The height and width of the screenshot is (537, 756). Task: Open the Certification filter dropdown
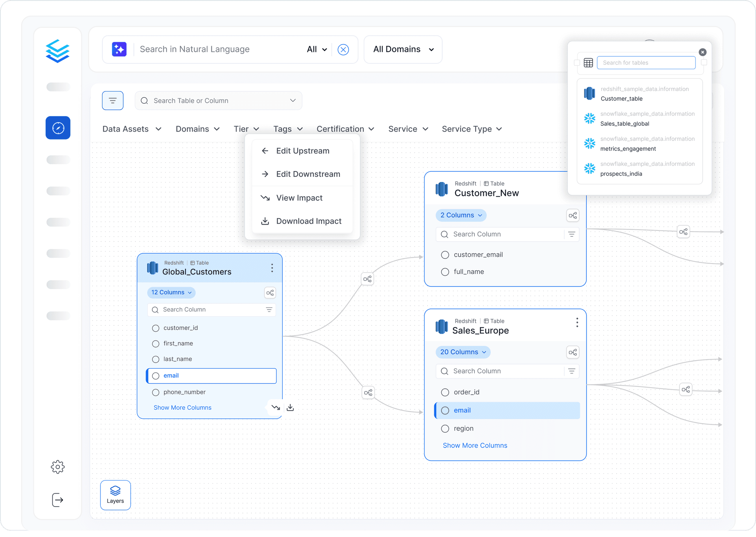click(x=345, y=129)
